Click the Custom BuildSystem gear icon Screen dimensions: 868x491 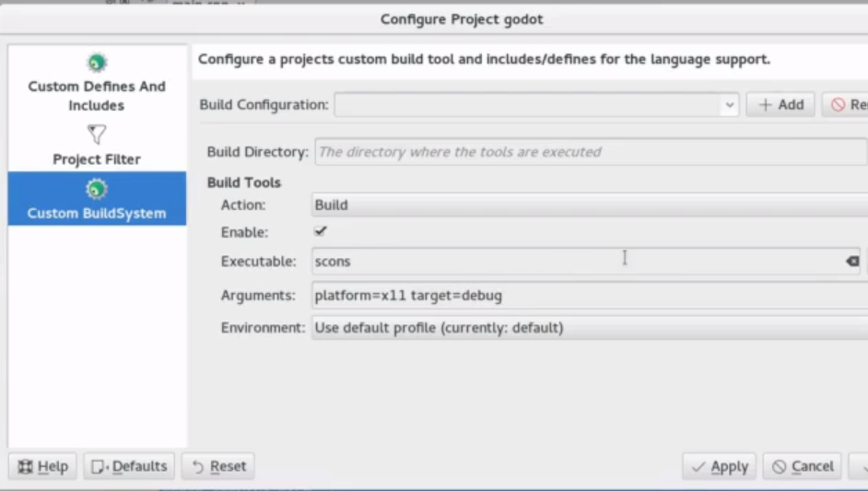(x=97, y=190)
